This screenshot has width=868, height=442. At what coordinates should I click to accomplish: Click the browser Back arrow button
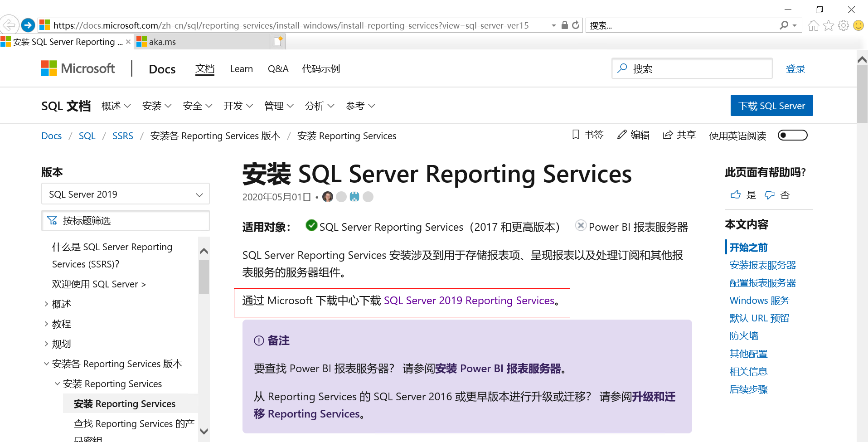coord(9,25)
